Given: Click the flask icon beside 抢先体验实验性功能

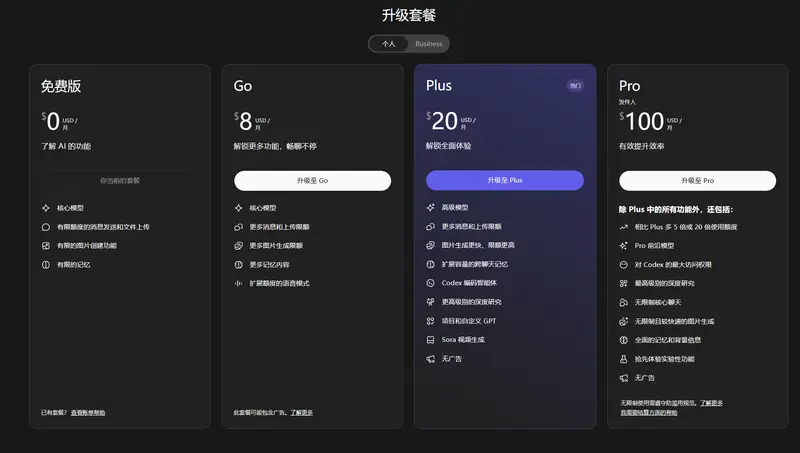Looking at the screenshot, I should [623, 359].
